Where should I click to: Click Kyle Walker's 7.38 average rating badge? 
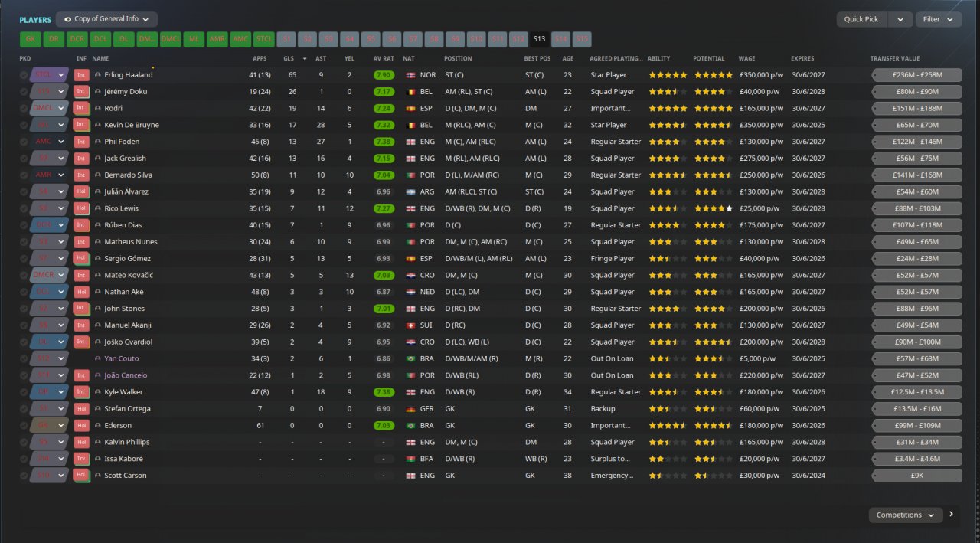pyautogui.click(x=384, y=392)
